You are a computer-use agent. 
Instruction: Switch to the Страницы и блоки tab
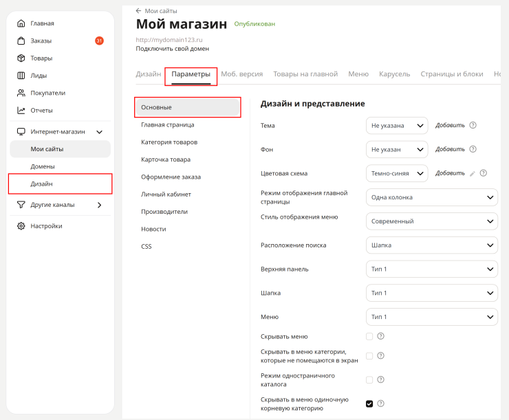point(452,74)
